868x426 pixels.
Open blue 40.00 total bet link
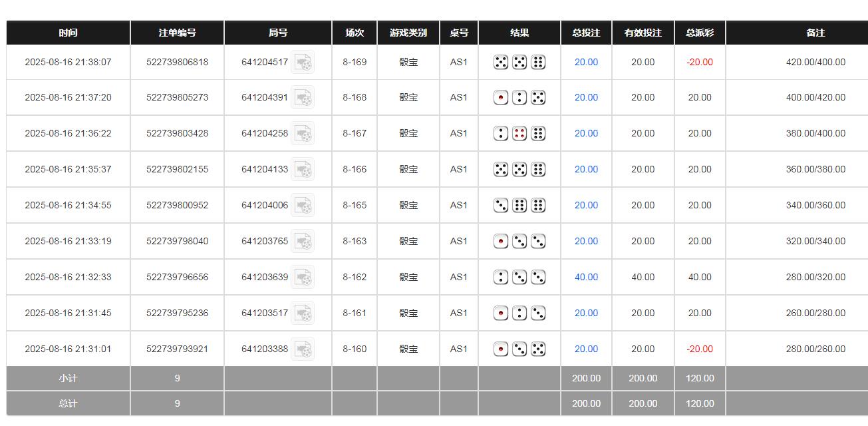tap(586, 278)
